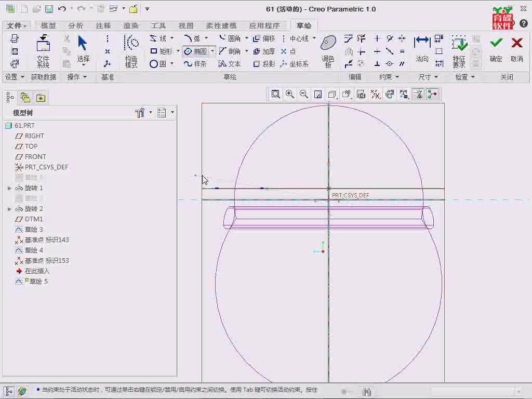Switch to the 注释 ribbon tab
532x399 pixels.
pyautogui.click(x=103, y=25)
